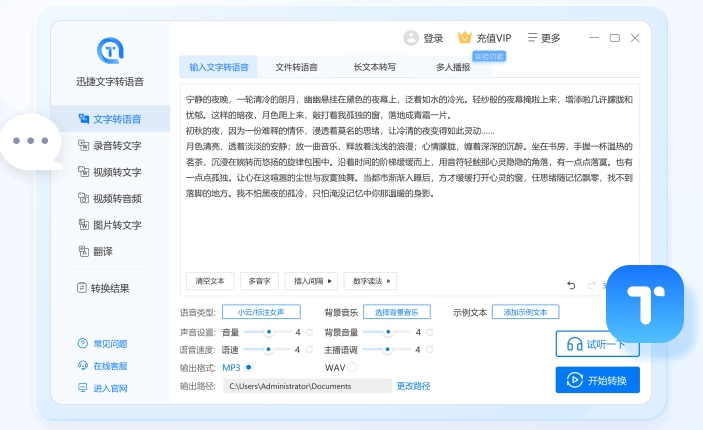The image size is (703, 430).
Task: Reset the 音量 volume value
Action: pyautogui.click(x=309, y=332)
